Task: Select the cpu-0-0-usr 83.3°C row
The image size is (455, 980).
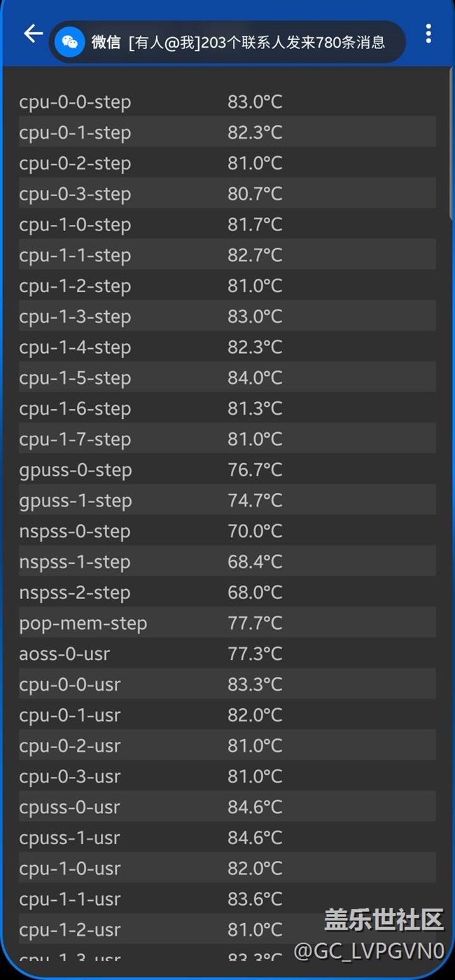Action: (x=227, y=685)
